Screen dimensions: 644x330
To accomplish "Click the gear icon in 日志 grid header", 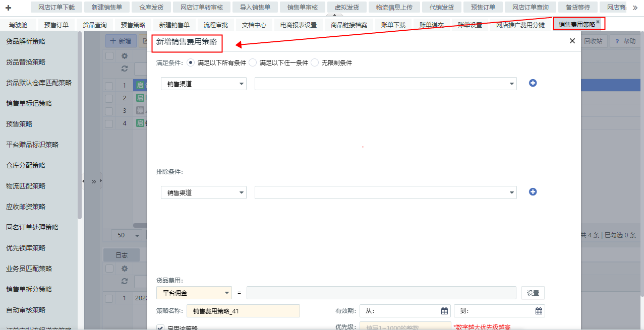I will pyautogui.click(x=125, y=269).
